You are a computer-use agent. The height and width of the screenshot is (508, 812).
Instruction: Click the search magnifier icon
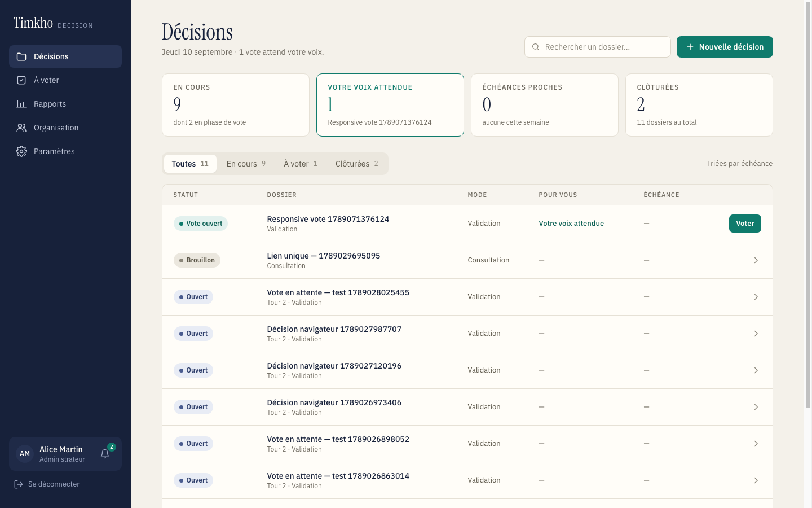(x=536, y=47)
